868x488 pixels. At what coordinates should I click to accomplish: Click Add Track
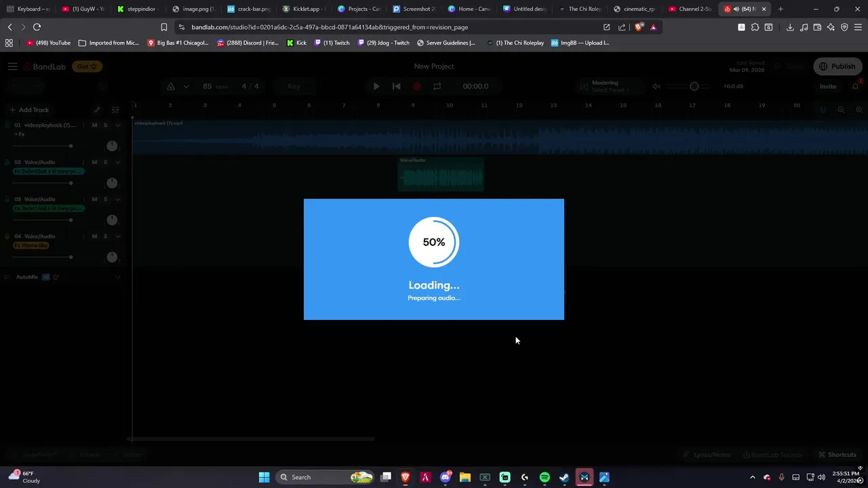pyautogui.click(x=28, y=110)
